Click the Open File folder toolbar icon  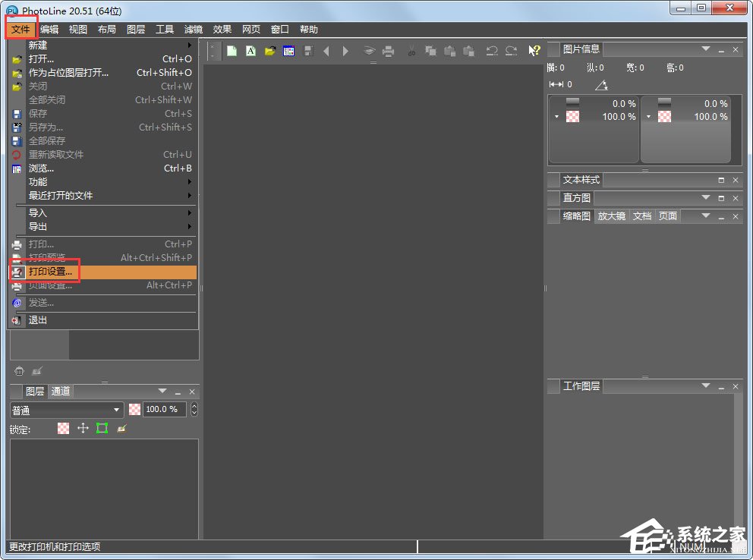tap(270, 50)
